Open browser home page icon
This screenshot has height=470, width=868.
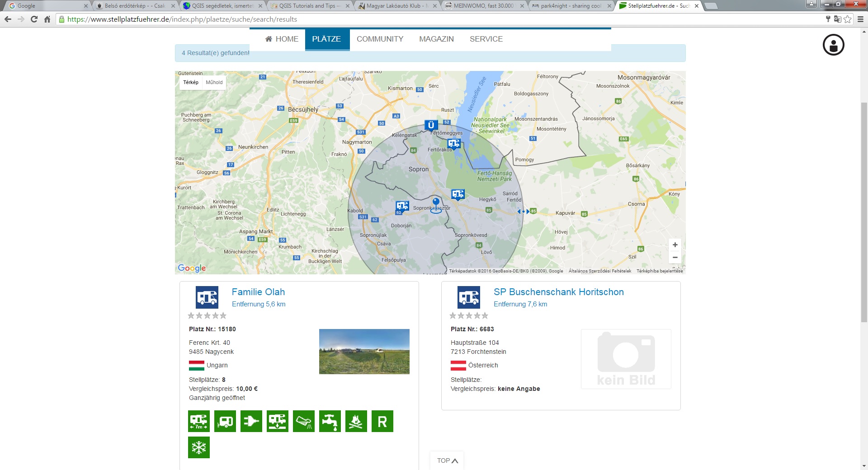pyautogui.click(x=47, y=19)
